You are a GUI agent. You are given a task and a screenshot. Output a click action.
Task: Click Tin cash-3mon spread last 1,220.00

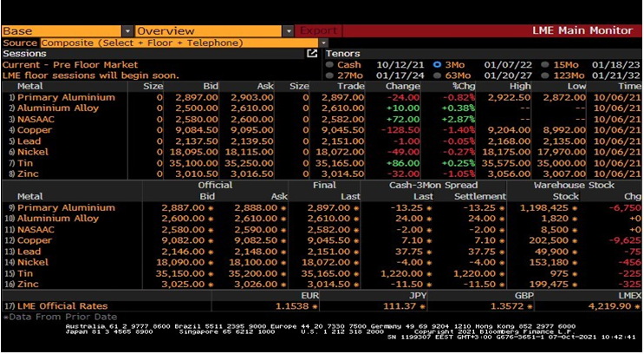400,273
